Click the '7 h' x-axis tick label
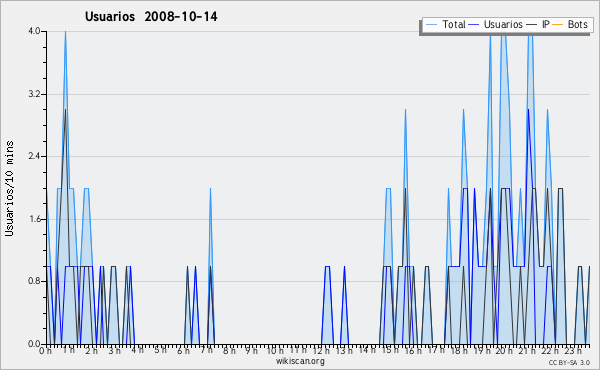This screenshot has width=600, height=370. 206,350
